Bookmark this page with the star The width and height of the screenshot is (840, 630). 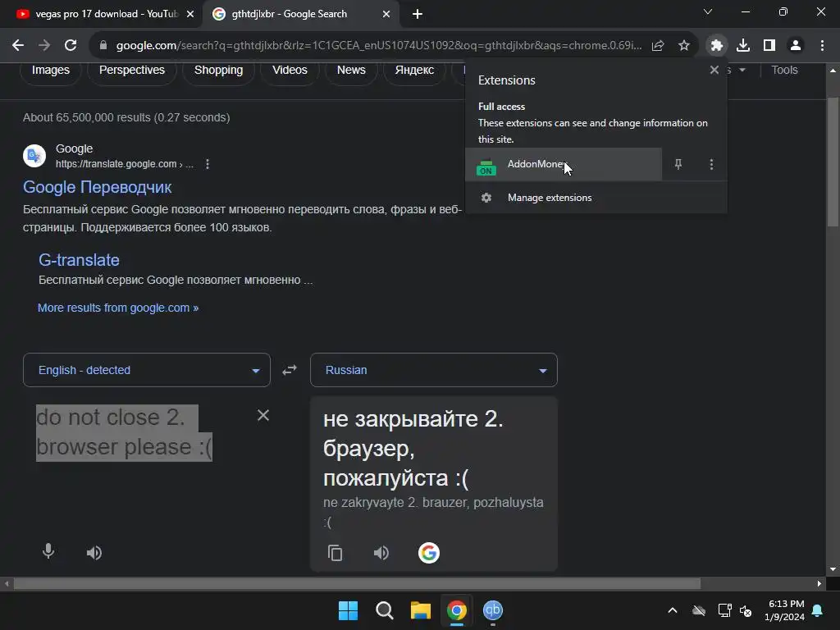click(x=683, y=46)
